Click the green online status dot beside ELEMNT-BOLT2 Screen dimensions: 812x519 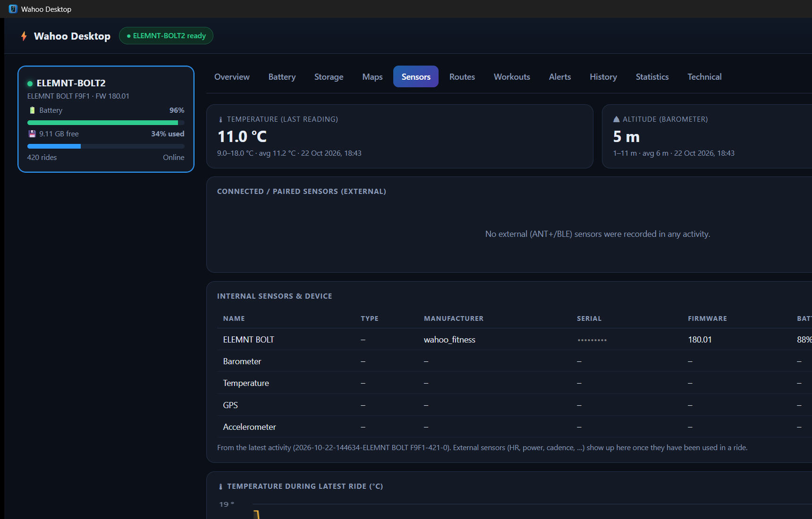30,84
